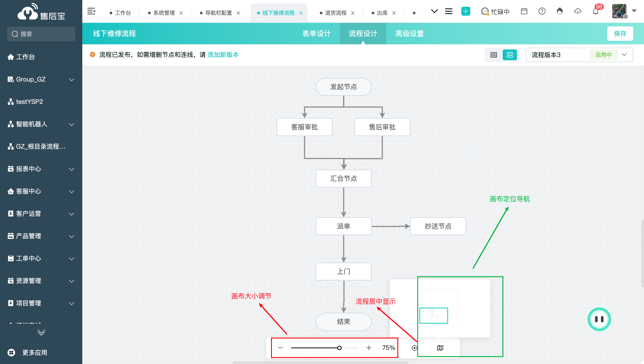Click the busy status chat icon
Screen dimensions: 644x364
pos(485,11)
